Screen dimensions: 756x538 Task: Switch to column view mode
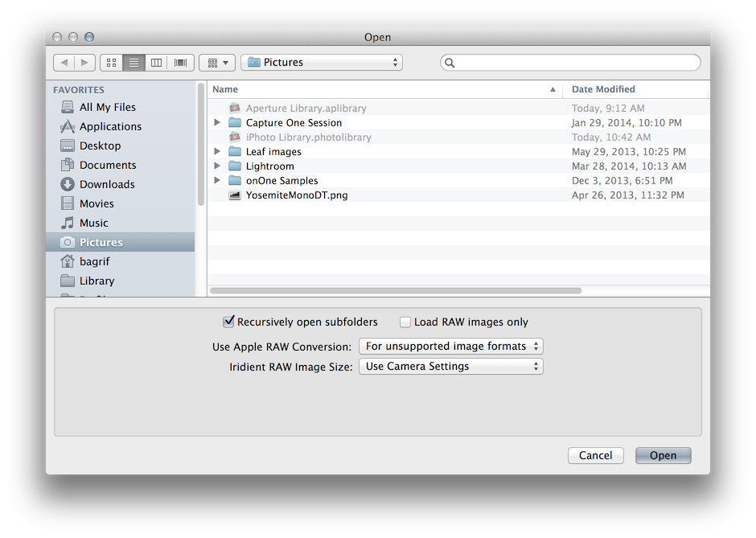pos(157,63)
